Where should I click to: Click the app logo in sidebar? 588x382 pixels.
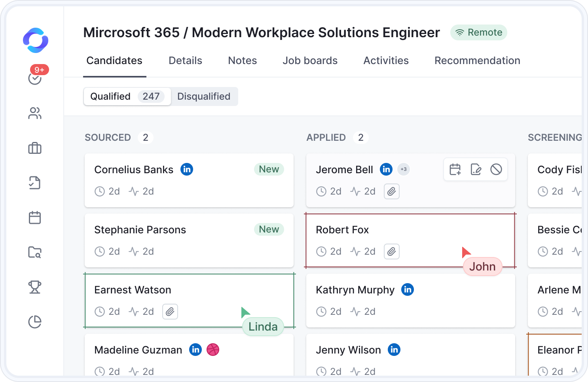click(35, 40)
